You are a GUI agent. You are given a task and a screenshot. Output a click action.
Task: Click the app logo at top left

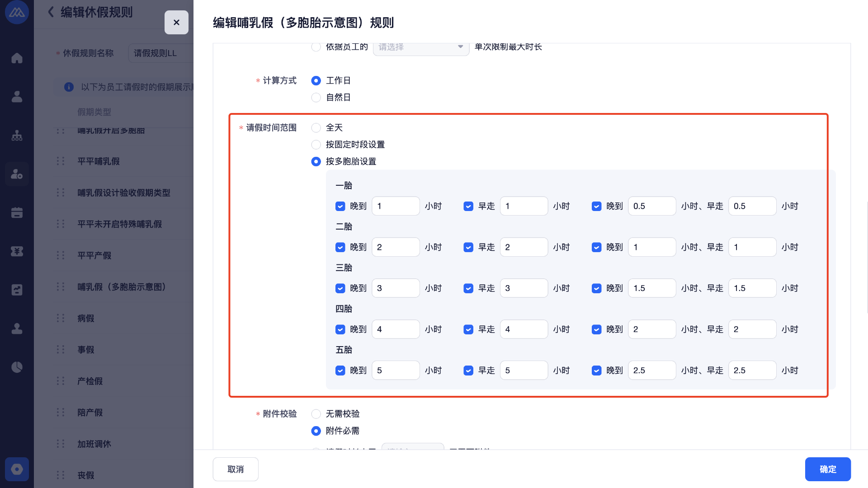[x=17, y=12]
